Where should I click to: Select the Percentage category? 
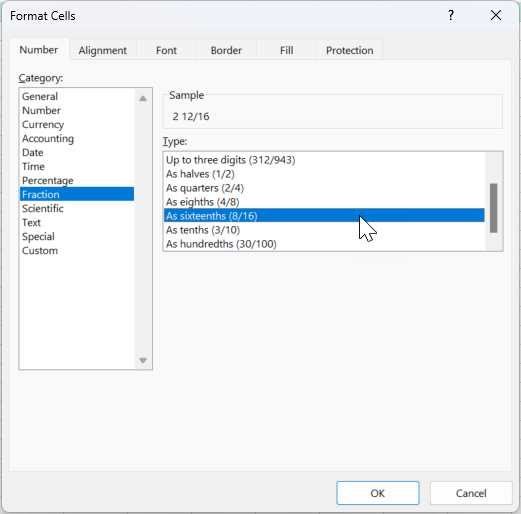click(x=77, y=180)
